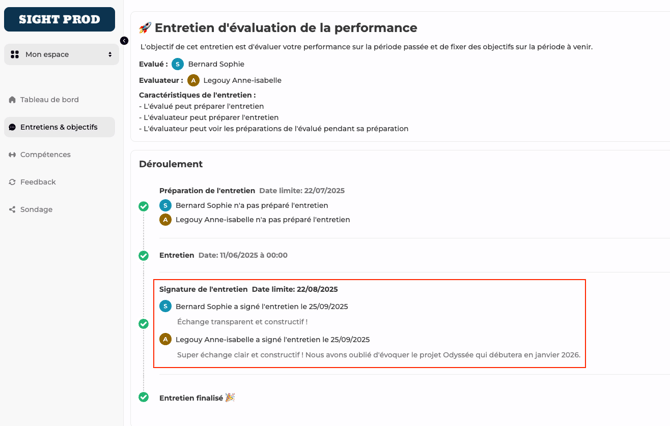Click the home icon beside Tableau de bord
This screenshot has height=426, width=670.
click(12, 100)
